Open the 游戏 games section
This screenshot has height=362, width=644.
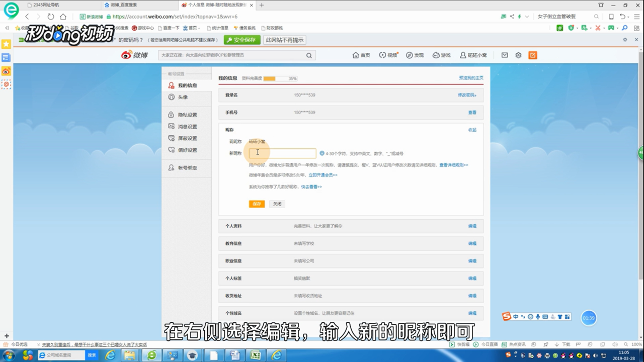[x=441, y=55]
